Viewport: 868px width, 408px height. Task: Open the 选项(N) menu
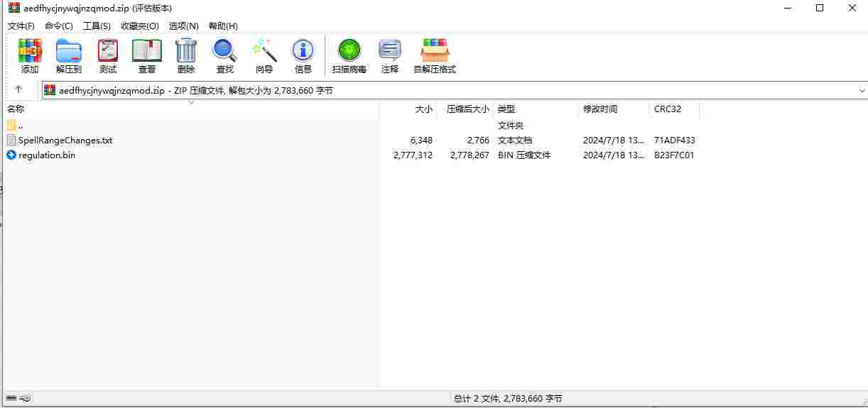[x=184, y=26]
